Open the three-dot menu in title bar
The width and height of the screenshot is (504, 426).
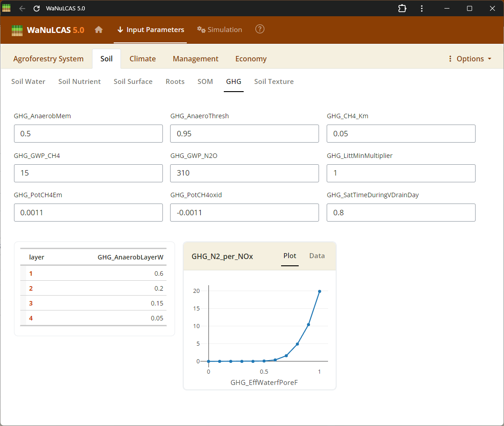tap(421, 9)
